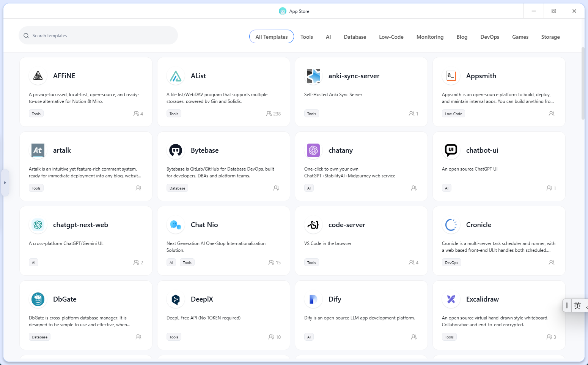Click the AList app logo icon
This screenshot has height=365, width=588.
coord(176,76)
